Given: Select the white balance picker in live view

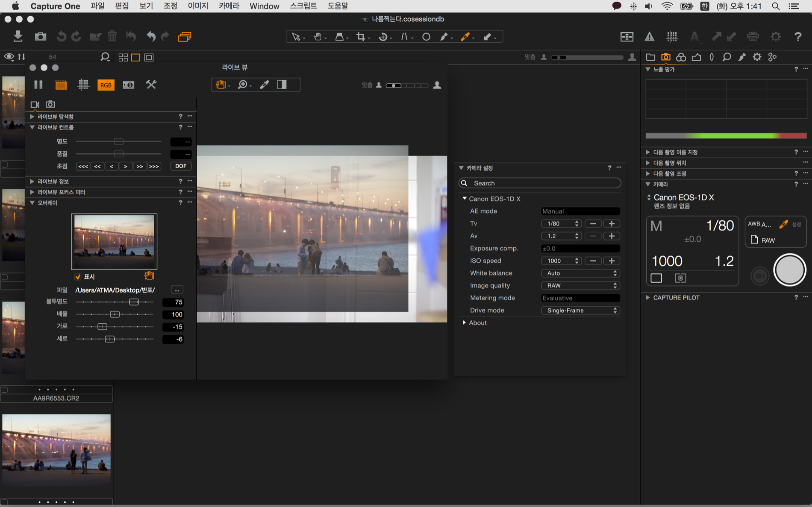Looking at the screenshot, I should tap(265, 85).
